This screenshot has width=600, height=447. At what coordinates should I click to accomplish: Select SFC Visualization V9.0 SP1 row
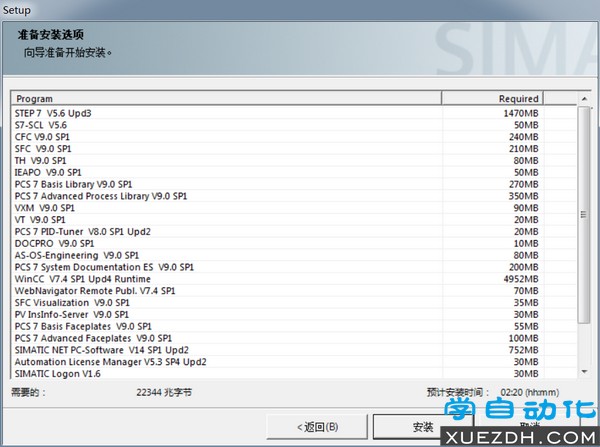[x=293, y=303]
